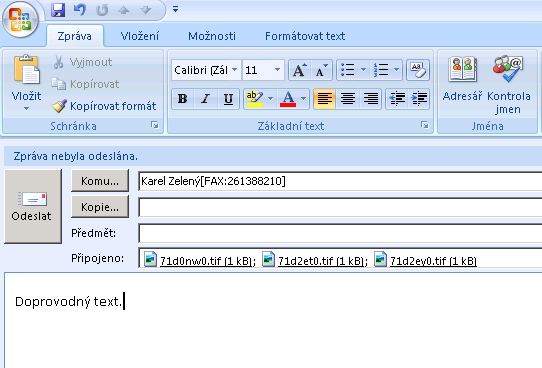Open highlight color dropdown arrow
The image size is (542, 368).
tap(271, 99)
